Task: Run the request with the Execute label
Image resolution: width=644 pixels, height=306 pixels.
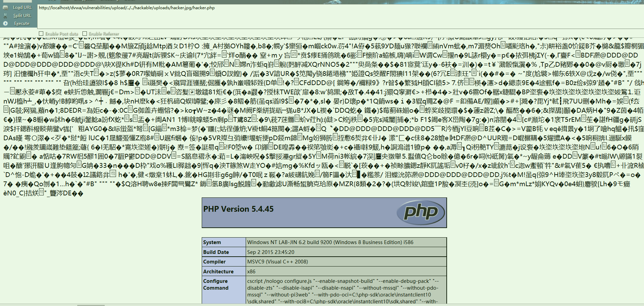Action: [x=21, y=23]
